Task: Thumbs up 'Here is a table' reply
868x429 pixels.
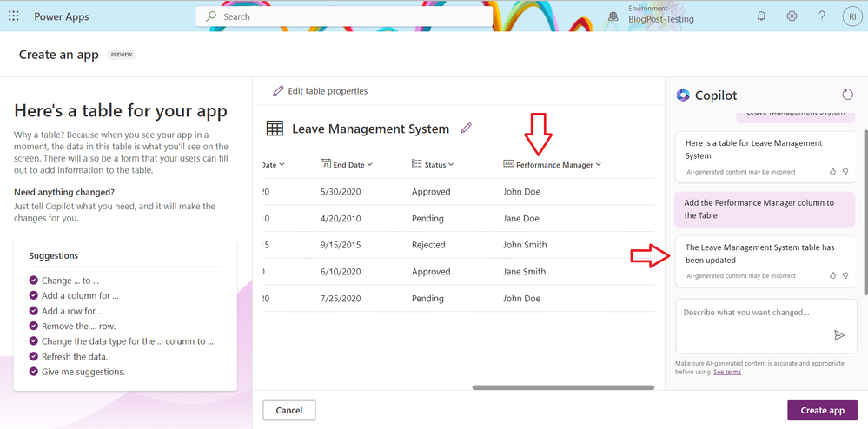Action: pyautogui.click(x=832, y=172)
